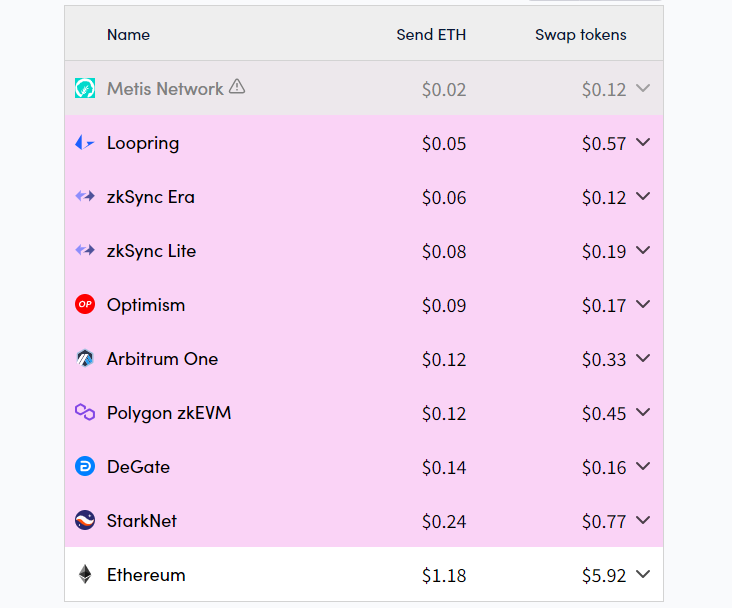Open the Arbitrum One name link

[162, 359]
